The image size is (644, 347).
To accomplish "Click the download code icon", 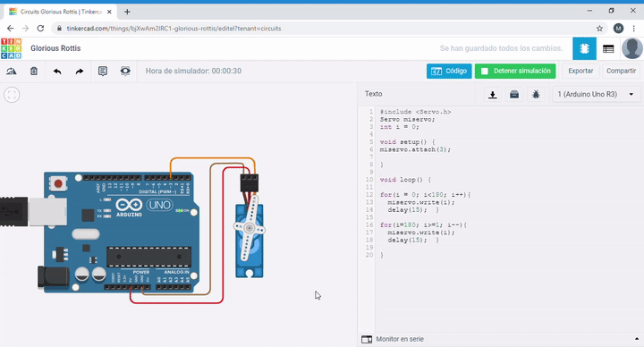I will tap(493, 95).
